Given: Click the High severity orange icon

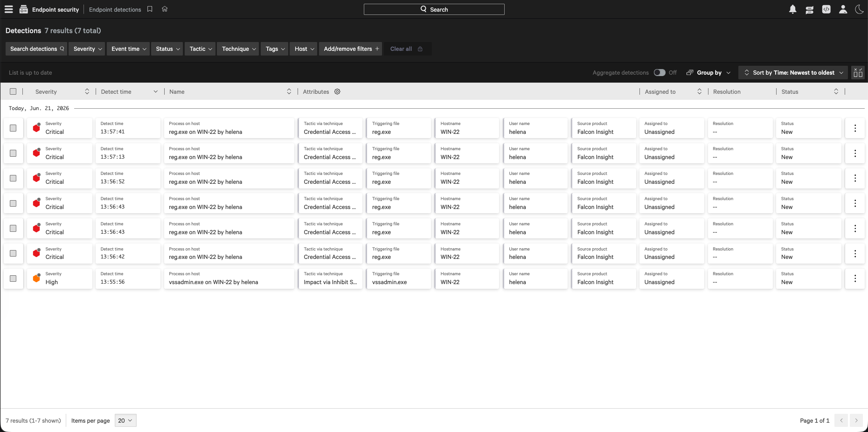Looking at the screenshot, I should click(36, 278).
